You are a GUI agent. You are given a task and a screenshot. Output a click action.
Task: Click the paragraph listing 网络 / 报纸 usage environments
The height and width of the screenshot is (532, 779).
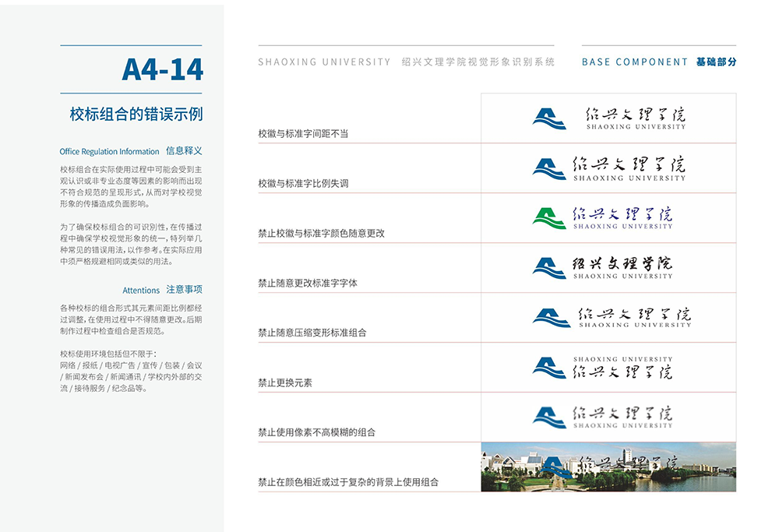[x=131, y=376]
